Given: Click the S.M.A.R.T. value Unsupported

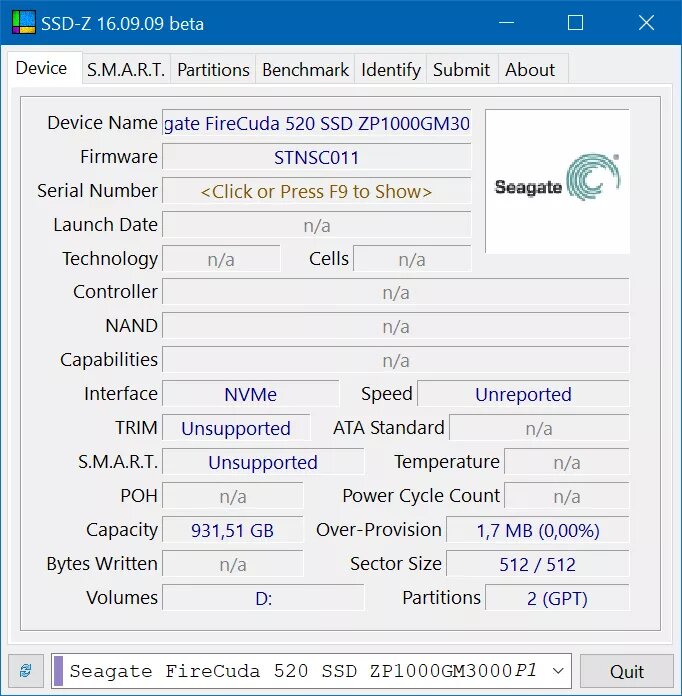Looking at the screenshot, I should tap(263, 462).
